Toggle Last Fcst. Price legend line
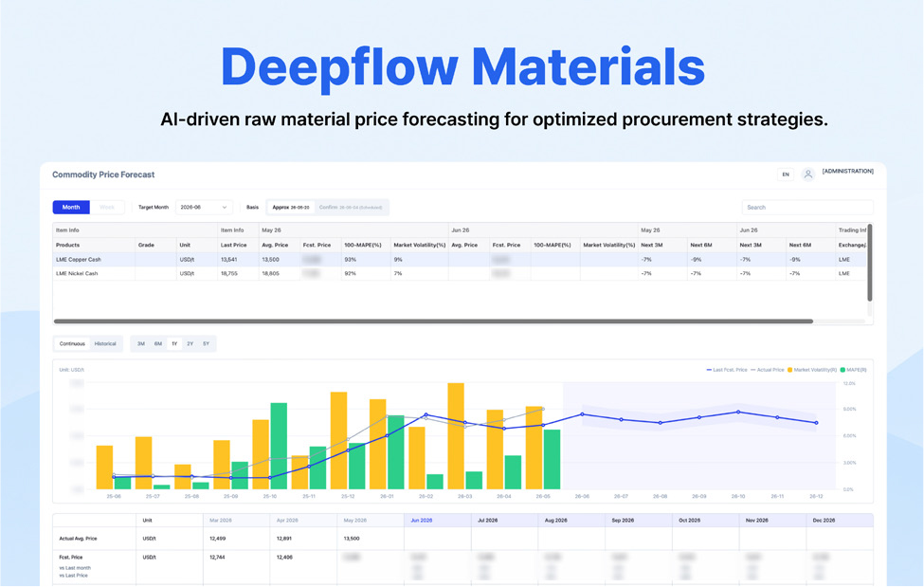This screenshot has height=587, width=924. coord(709,370)
